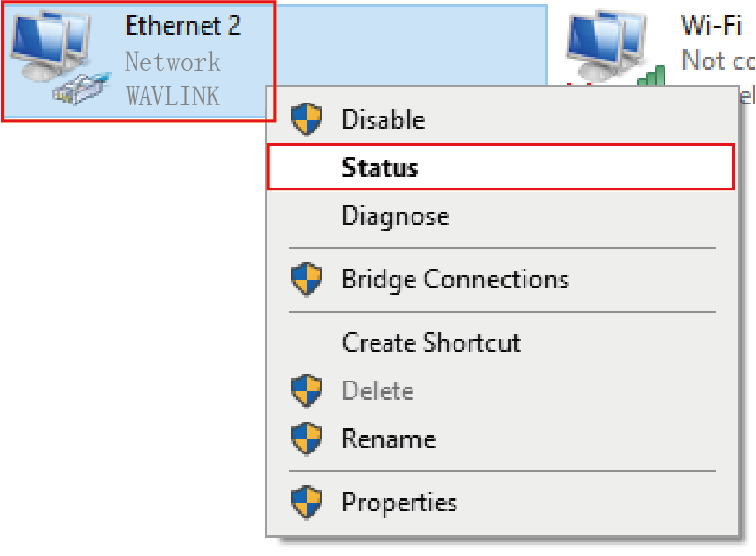Open Properties from the context menu
The image size is (756, 556).
tap(399, 503)
